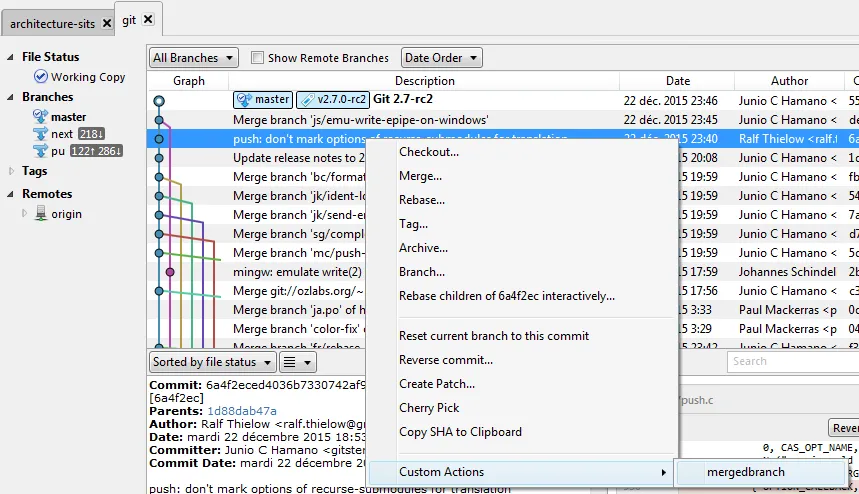The height and width of the screenshot is (494, 859).
Task: Select pu branch in sidebar
Action: [x=58, y=151]
